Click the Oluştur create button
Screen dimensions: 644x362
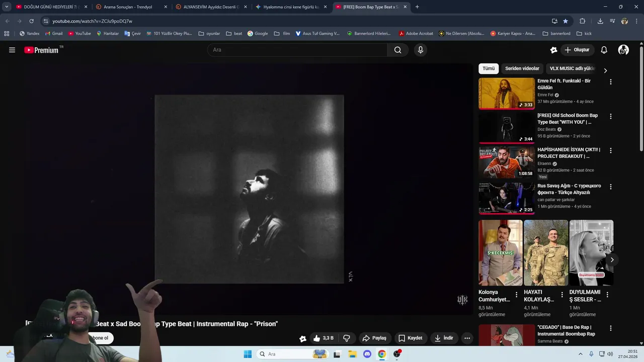[x=577, y=50]
